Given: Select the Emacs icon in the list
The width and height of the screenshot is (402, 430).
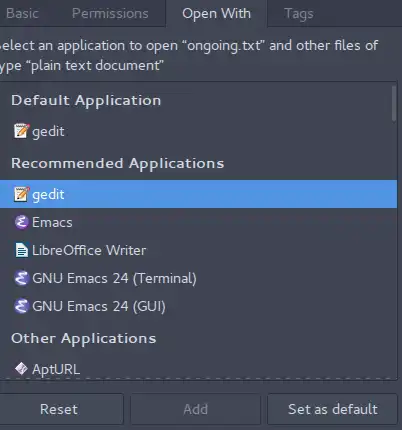Looking at the screenshot, I should pos(22,222).
